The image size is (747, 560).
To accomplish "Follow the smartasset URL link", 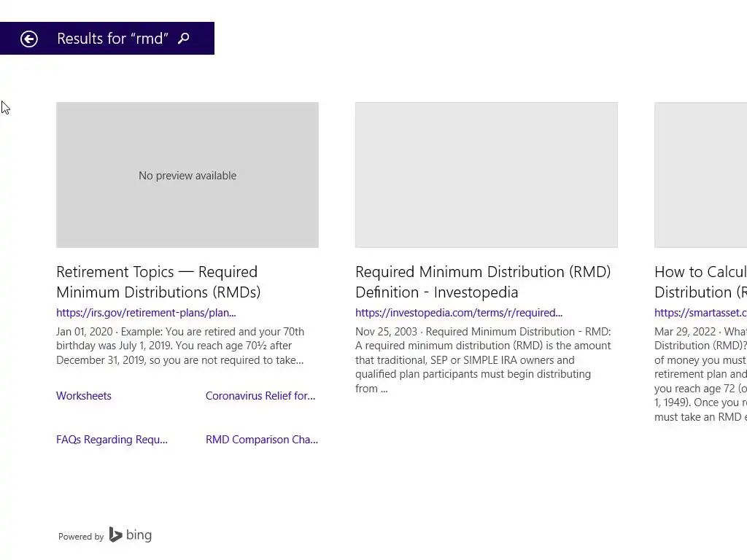I will (701, 313).
